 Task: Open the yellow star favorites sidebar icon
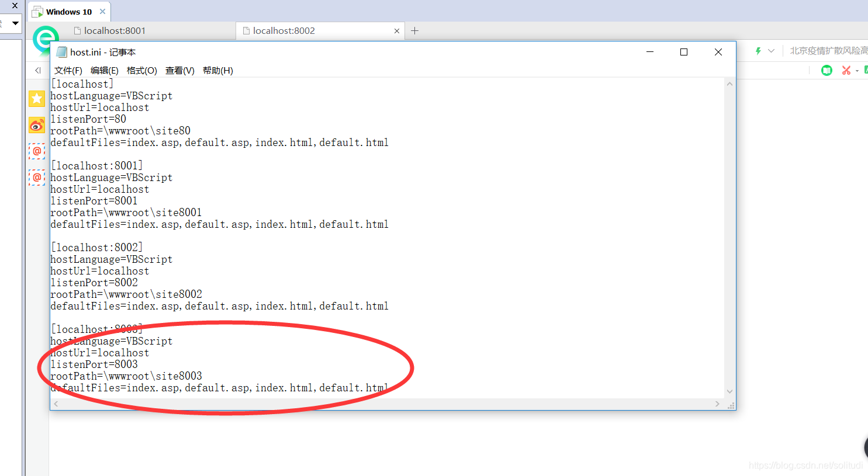pyautogui.click(x=37, y=99)
